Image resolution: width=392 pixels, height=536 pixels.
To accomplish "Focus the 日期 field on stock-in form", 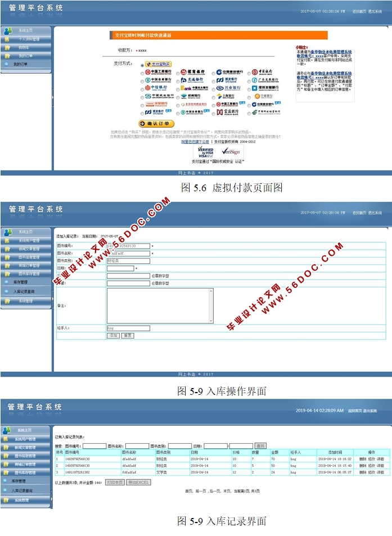I will coord(120,268).
